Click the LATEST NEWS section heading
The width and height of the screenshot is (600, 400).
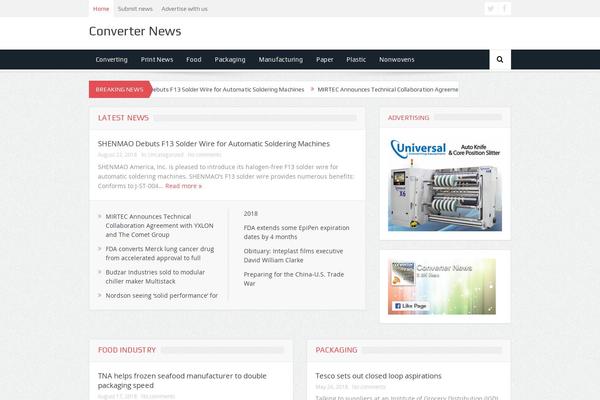tap(123, 118)
